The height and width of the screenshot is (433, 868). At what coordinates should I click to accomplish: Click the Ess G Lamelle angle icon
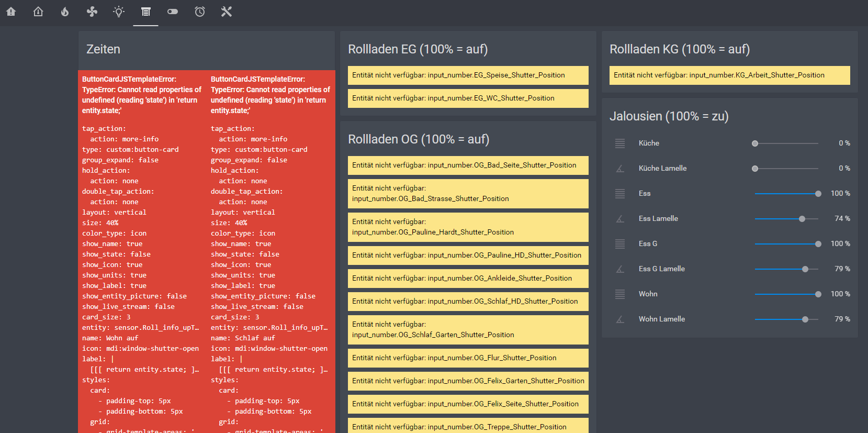click(620, 269)
